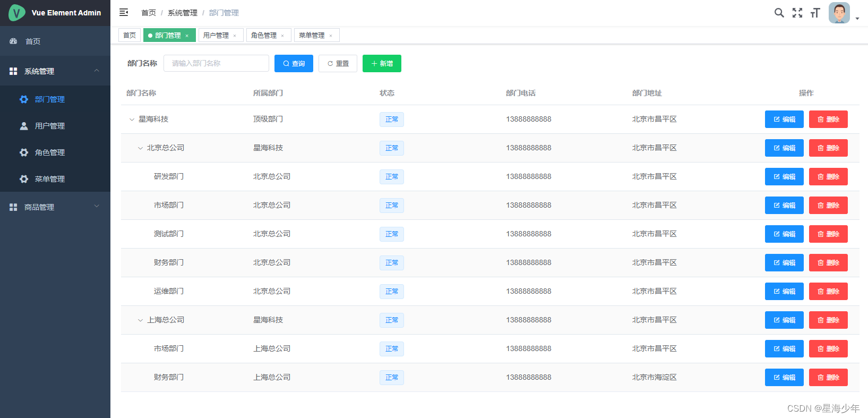Click the blue 查询 button
This screenshot has height=418, width=868.
pos(294,63)
